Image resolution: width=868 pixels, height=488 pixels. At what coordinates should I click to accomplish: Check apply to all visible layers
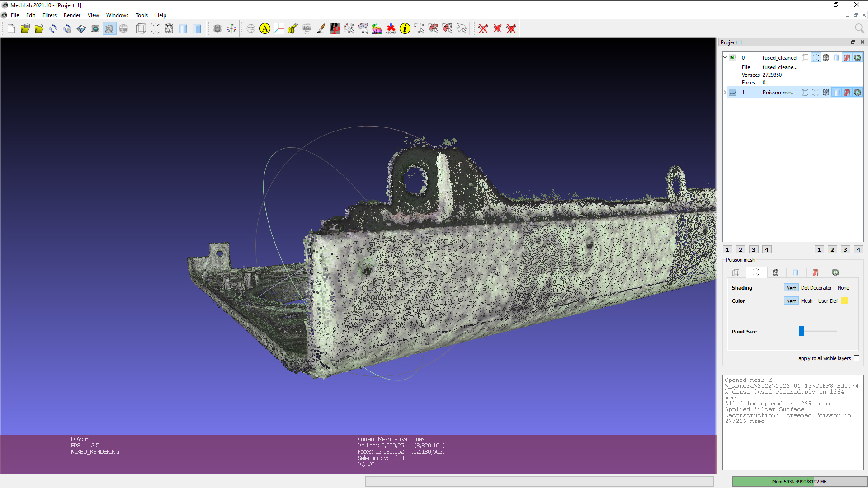[856, 358]
